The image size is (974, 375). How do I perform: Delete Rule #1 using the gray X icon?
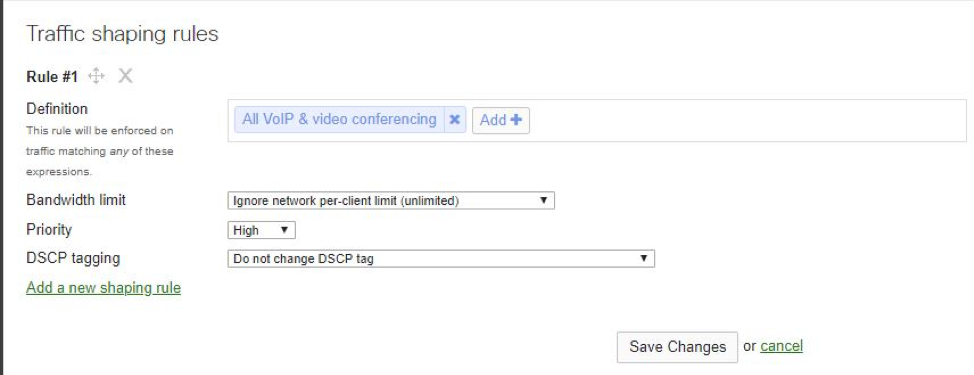[x=125, y=76]
